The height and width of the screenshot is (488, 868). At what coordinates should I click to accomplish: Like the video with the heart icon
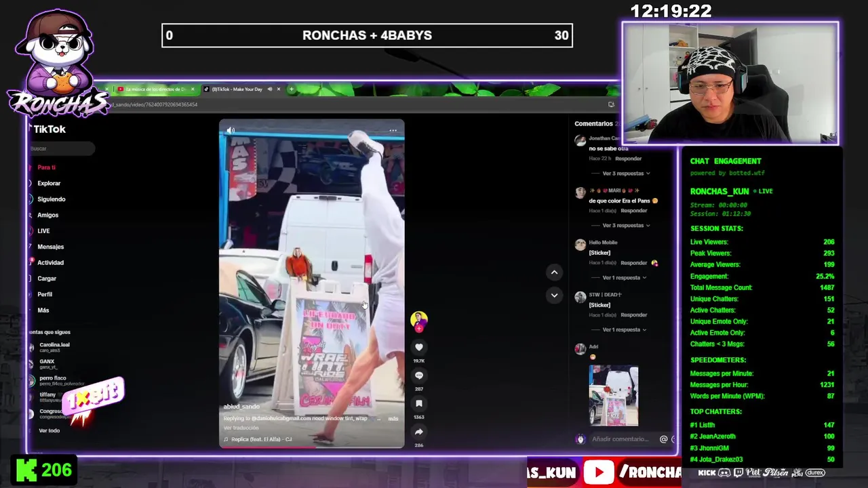coord(418,347)
